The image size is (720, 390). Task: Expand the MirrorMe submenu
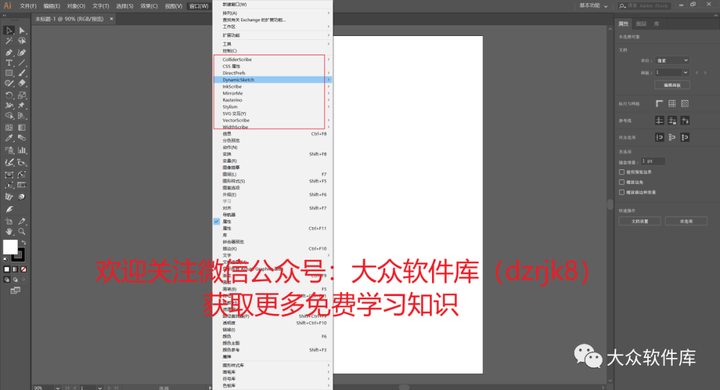coord(273,93)
